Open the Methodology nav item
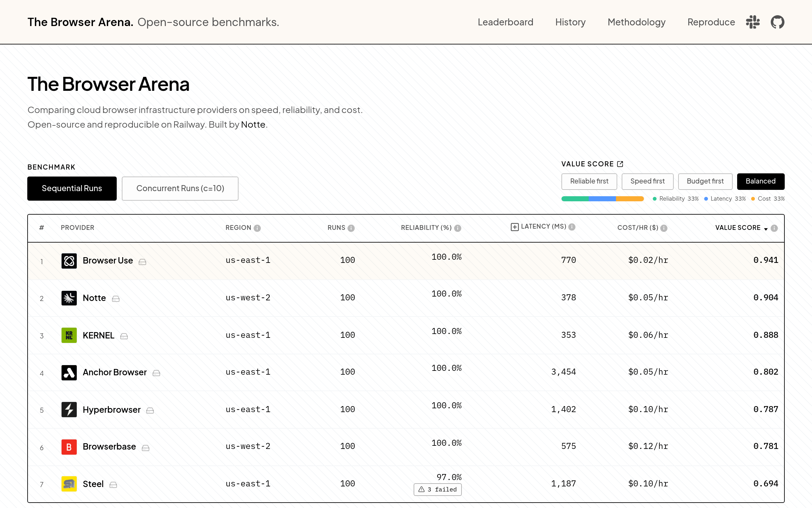This screenshot has height=508, width=812. coord(637,22)
